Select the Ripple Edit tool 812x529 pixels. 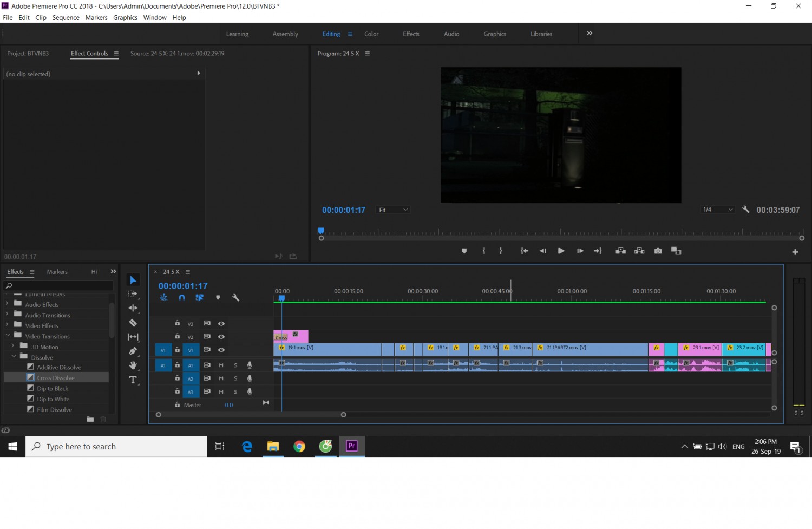pyautogui.click(x=133, y=308)
